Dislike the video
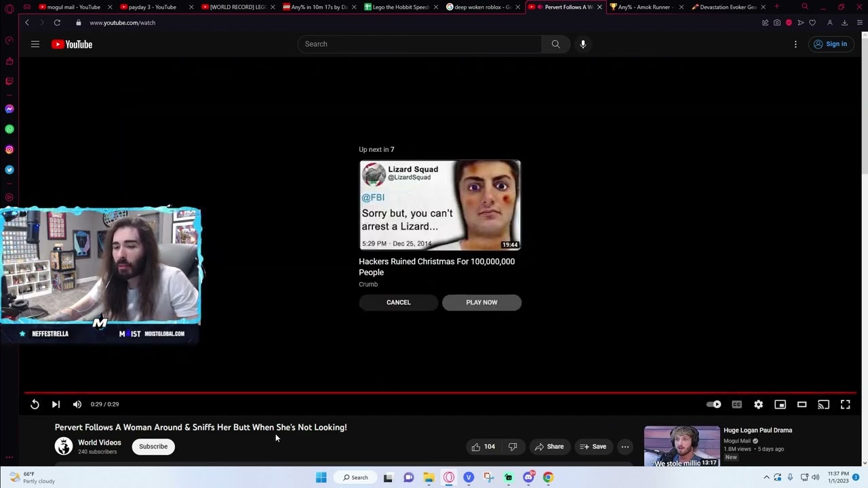 click(513, 447)
